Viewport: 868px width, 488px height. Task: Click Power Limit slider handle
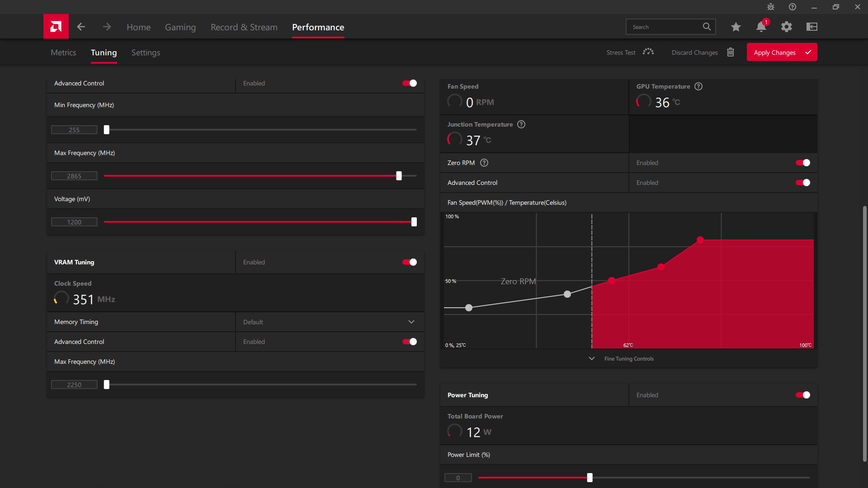click(x=590, y=478)
